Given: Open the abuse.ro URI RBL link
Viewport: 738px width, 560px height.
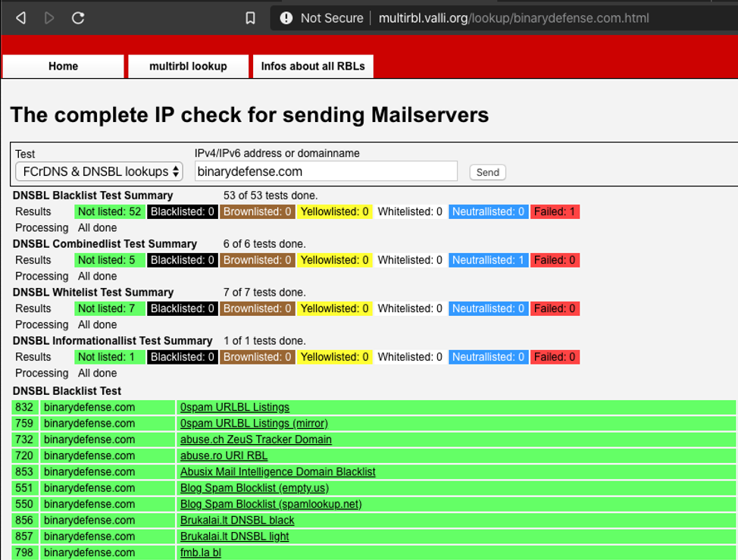Looking at the screenshot, I should pyautogui.click(x=224, y=455).
